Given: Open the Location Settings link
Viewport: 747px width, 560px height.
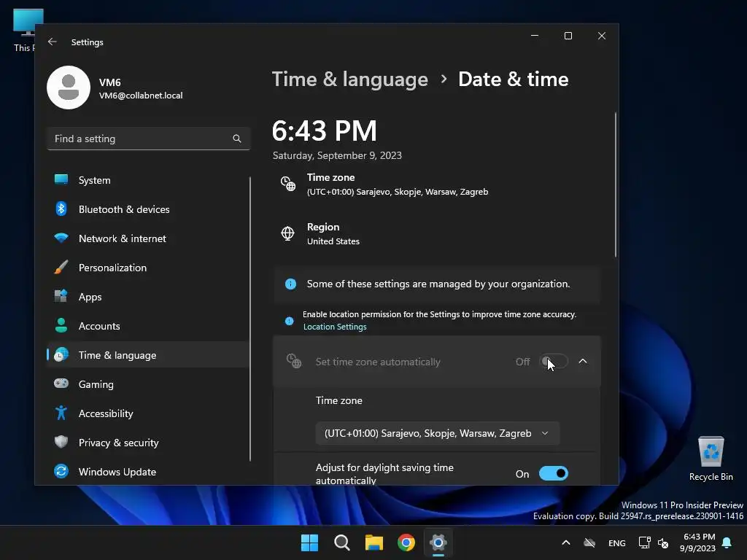Looking at the screenshot, I should pyautogui.click(x=335, y=327).
